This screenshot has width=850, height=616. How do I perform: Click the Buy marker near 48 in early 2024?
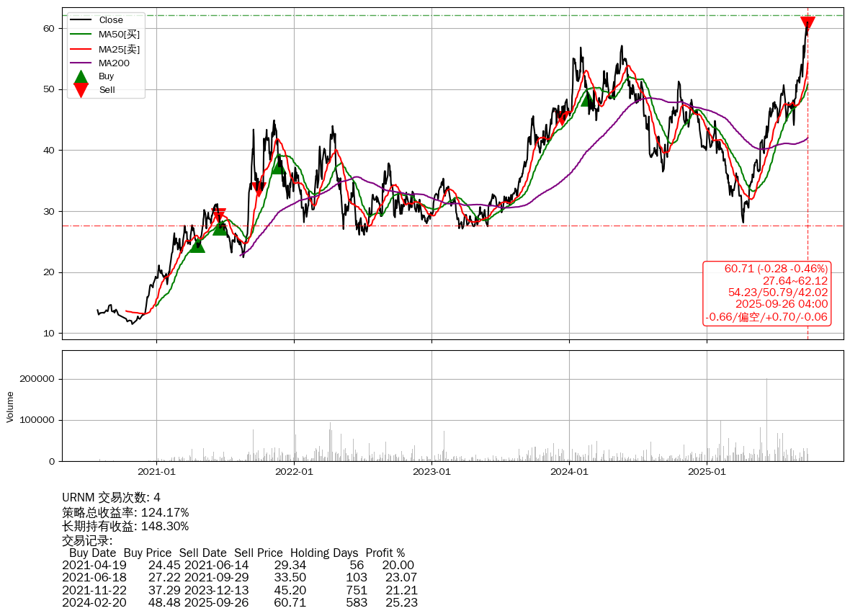[588, 99]
